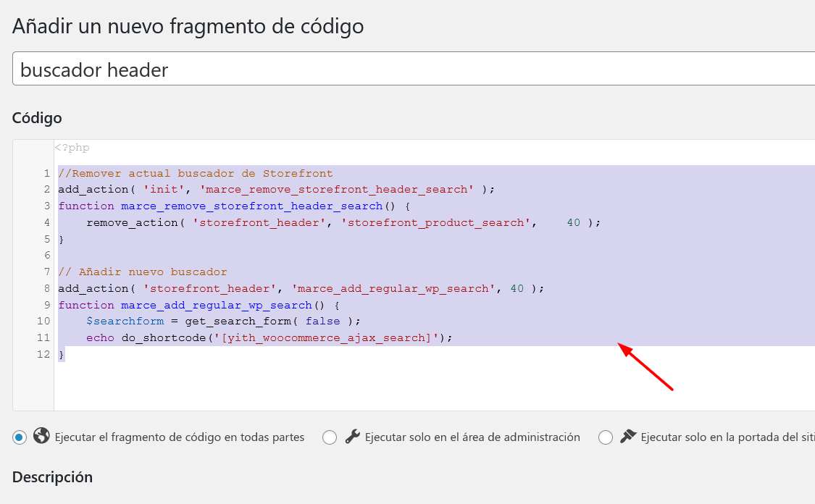Click '$searchform = get_search_form( false );' line
Image resolution: width=815 pixels, height=504 pixels.
pos(224,321)
